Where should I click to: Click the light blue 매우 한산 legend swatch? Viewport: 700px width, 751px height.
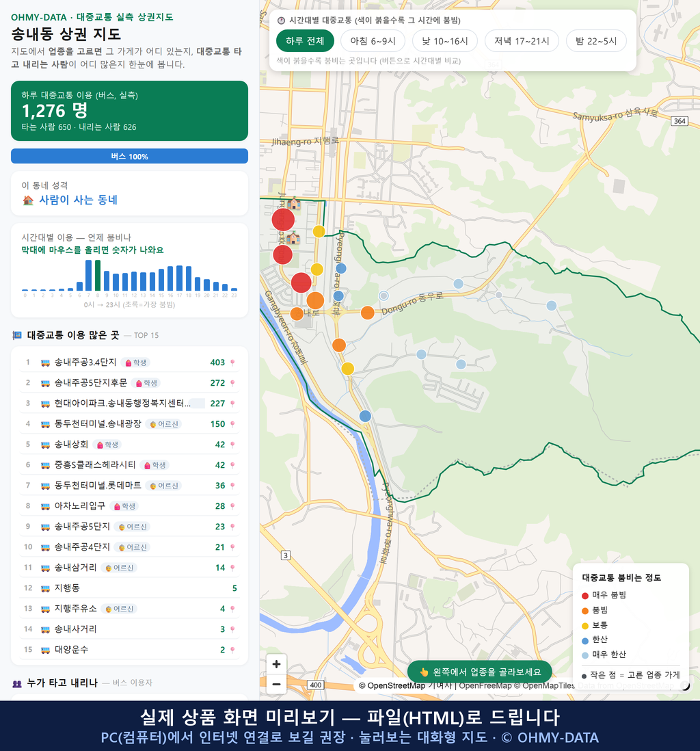[584, 655]
